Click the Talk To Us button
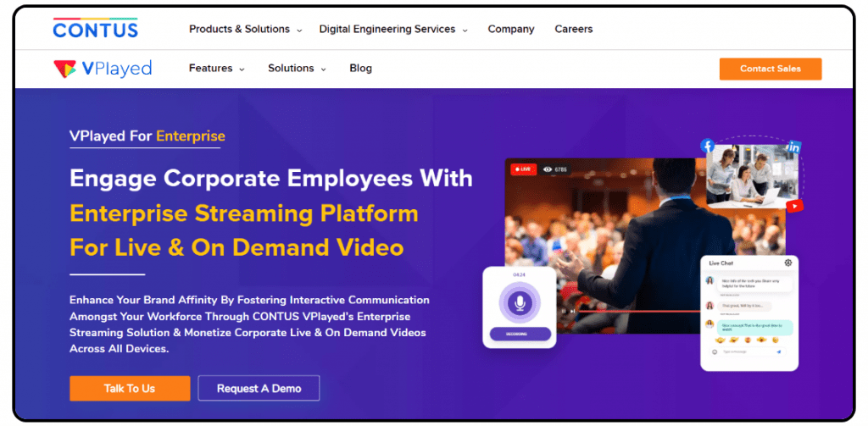 (130, 389)
